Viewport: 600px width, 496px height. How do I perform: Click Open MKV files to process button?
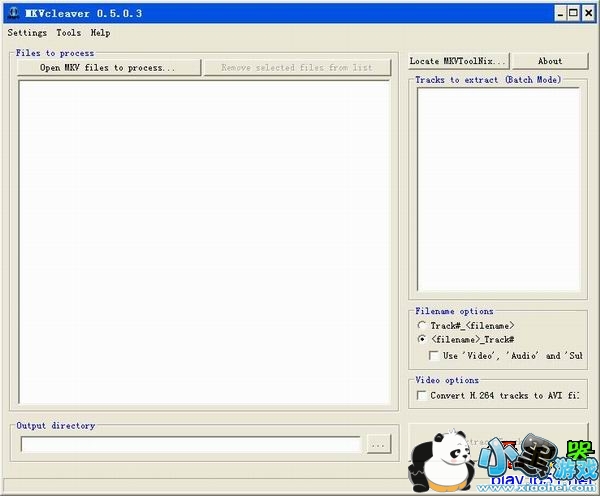tap(108, 68)
